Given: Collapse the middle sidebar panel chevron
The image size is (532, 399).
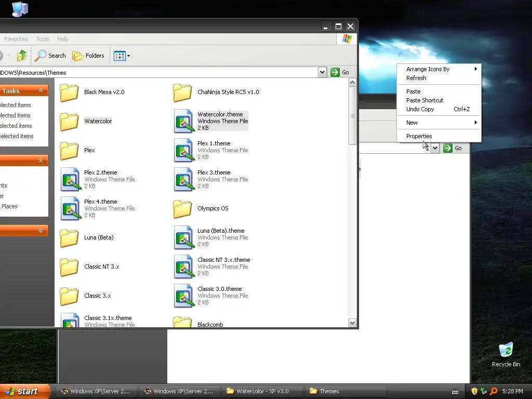Looking at the screenshot, I should pos(41,160).
